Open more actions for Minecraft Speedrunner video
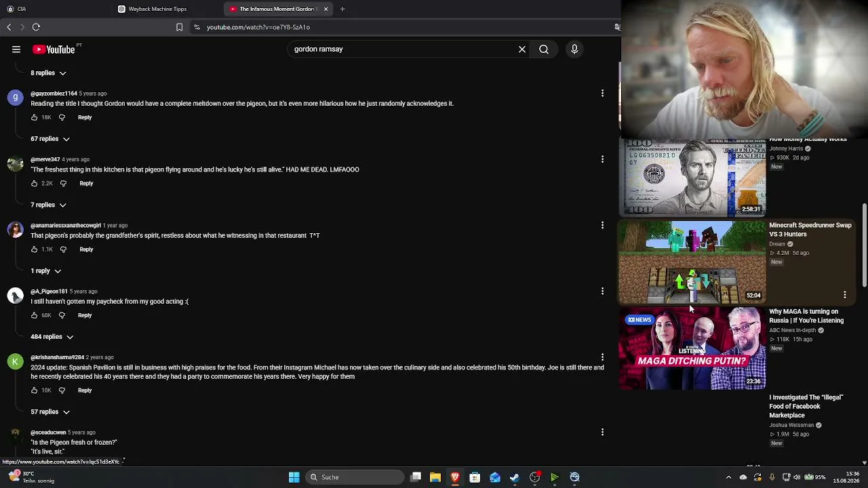The image size is (868, 488). click(x=844, y=295)
